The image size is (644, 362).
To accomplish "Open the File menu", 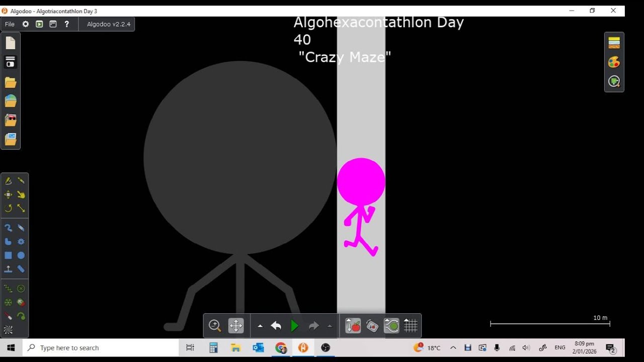I will tap(10, 24).
